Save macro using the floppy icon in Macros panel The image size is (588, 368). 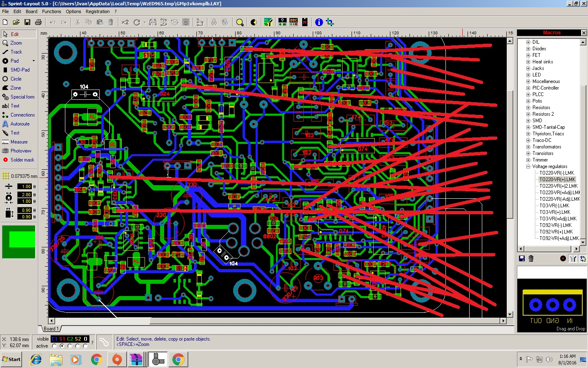click(521, 258)
